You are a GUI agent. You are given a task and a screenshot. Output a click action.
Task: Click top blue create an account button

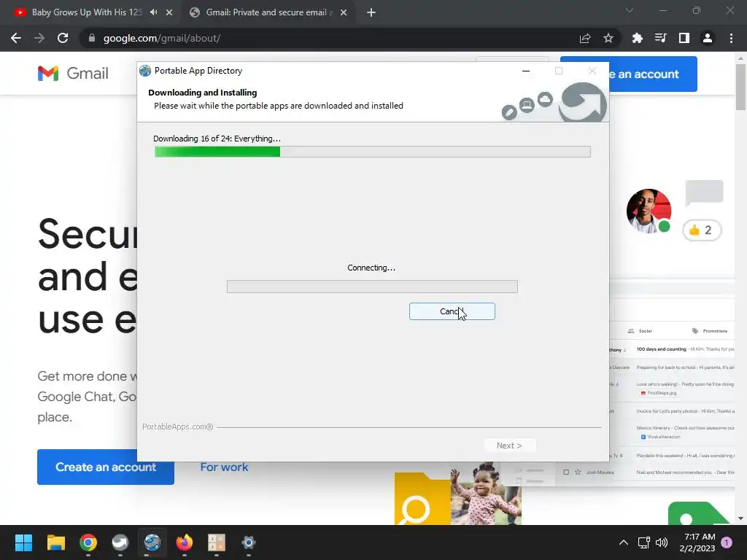pos(653,74)
